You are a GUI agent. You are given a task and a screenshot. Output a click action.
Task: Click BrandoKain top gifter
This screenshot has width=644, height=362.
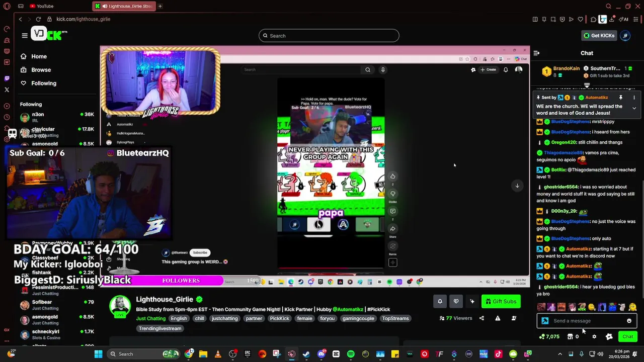[x=566, y=68]
